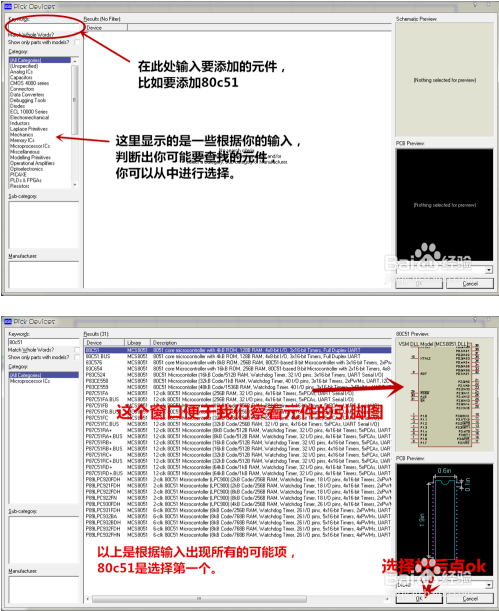Screen dimensions: 499x611
Task: Click the Keywords field containing 80c51
Action: point(44,342)
